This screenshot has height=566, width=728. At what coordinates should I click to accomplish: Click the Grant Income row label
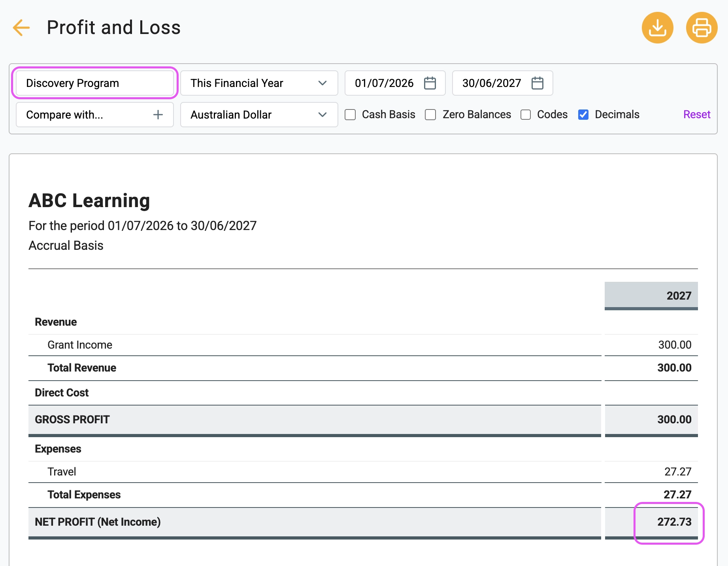pyautogui.click(x=80, y=345)
